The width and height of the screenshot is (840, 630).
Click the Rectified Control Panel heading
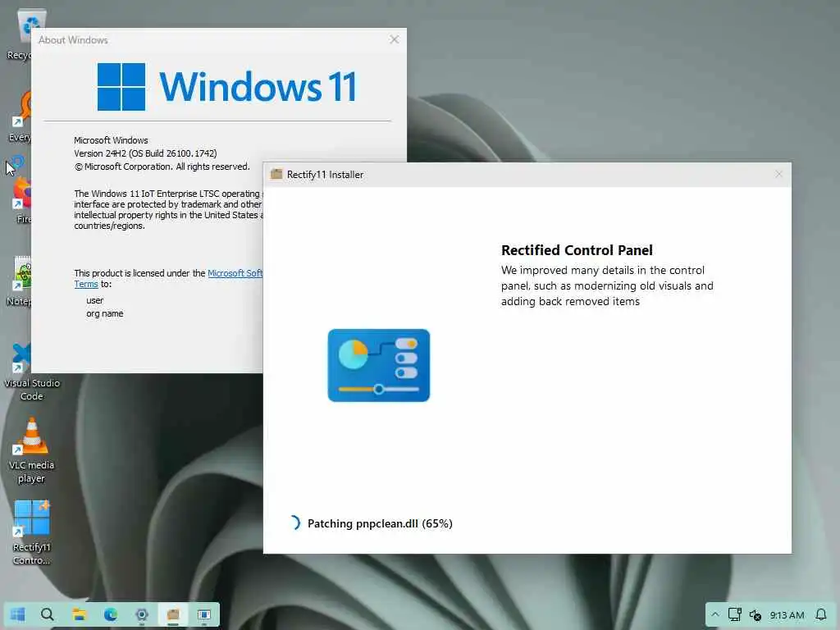click(577, 250)
